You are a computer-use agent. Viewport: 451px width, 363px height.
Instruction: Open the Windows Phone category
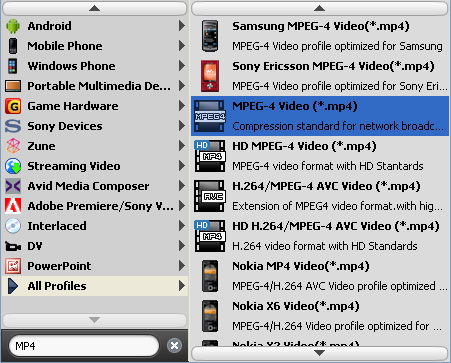95,66
